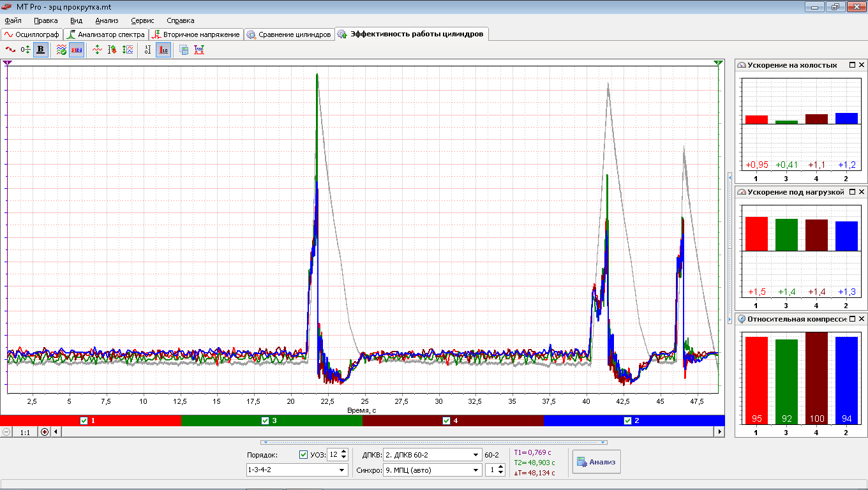
Task: Switch to the Анализатор спектра tab
Action: (x=106, y=34)
